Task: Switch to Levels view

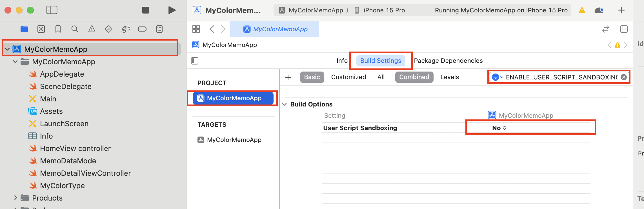Action: [450, 77]
